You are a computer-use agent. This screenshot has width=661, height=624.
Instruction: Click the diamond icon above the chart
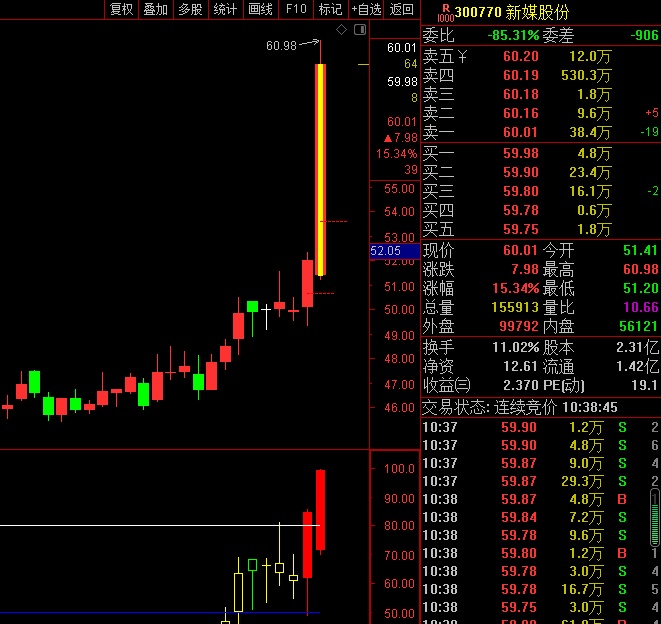coord(341,31)
